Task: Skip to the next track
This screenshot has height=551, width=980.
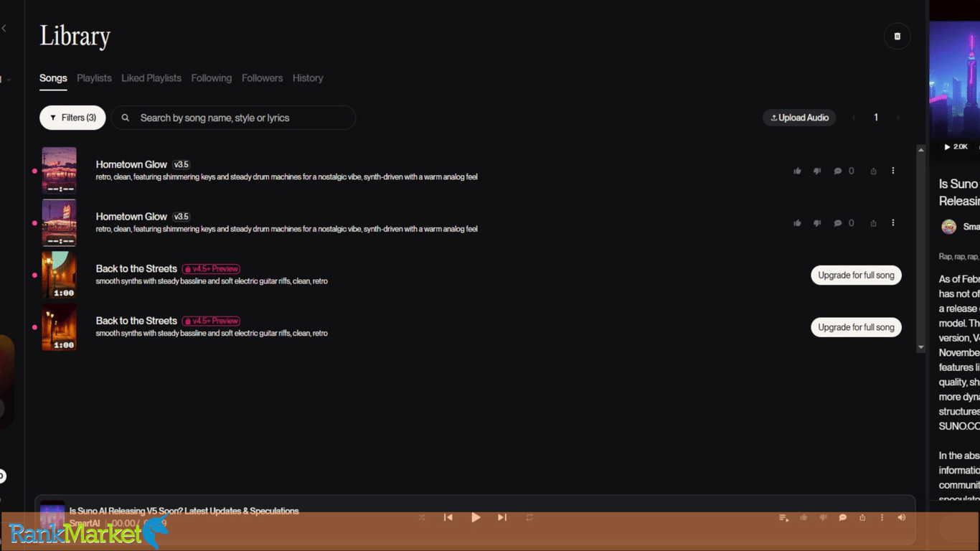Action: pyautogui.click(x=502, y=517)
